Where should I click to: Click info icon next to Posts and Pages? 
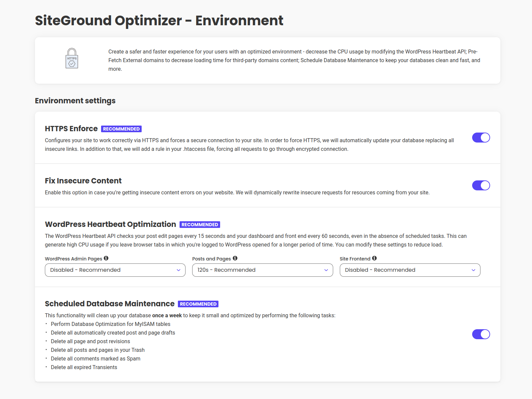pyautogui.click(x=235, y=258)
